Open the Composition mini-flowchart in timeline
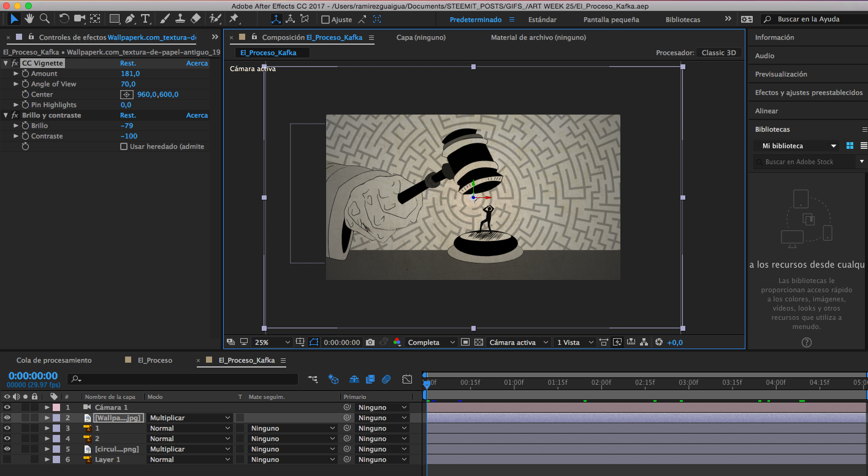The height and width of the screenshot is (476, 868). tap(313, 379)
